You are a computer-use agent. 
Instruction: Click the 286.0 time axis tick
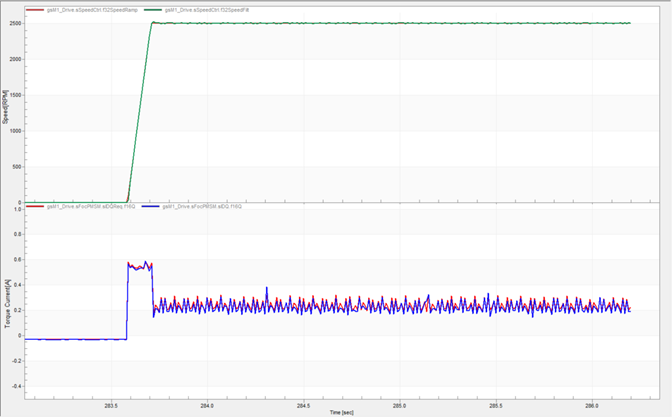[592, 405]
